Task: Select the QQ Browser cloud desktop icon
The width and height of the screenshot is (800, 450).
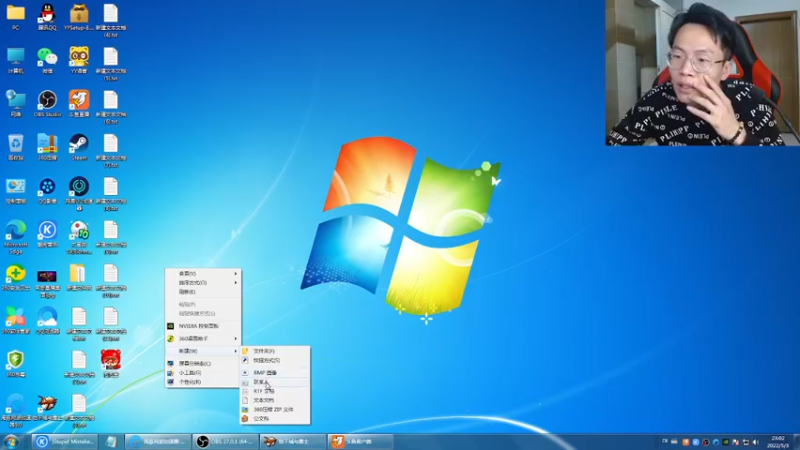Action: [47, 320]
